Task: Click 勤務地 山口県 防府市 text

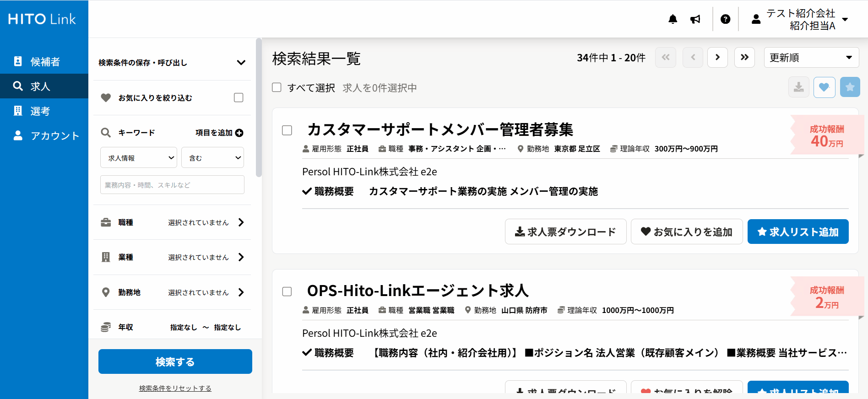Action: tap(506, 310)
